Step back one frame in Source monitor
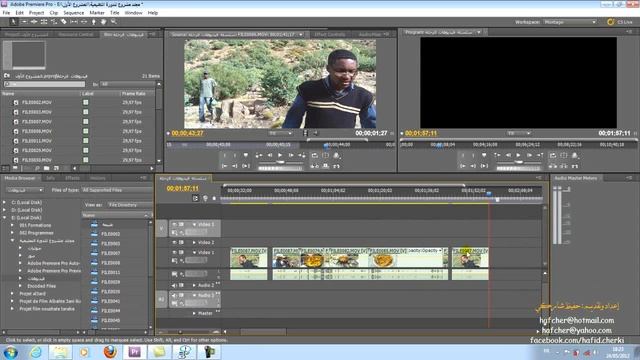Image resolution: width=640 pixels, height=360 pixels. (269, 155)
